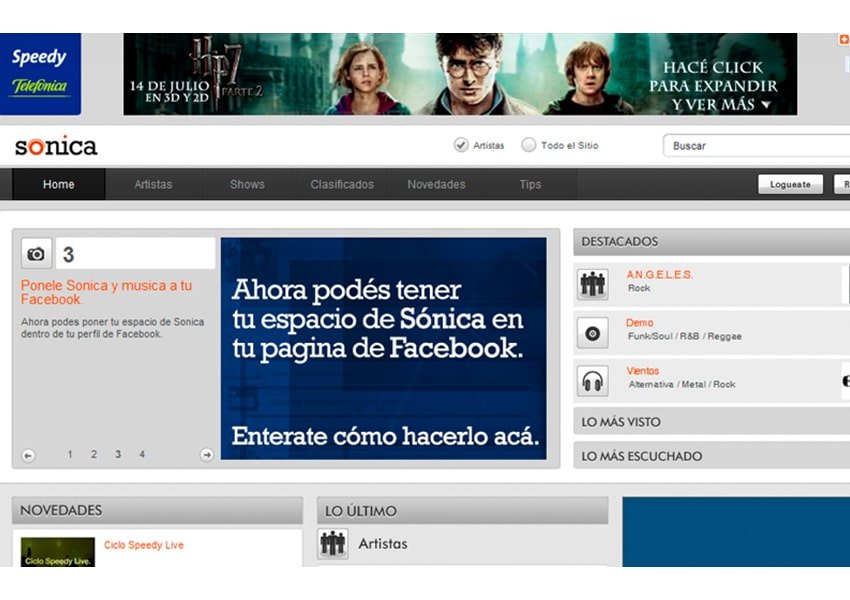Select the Todo el Sitio search option

tap(529, 145)
